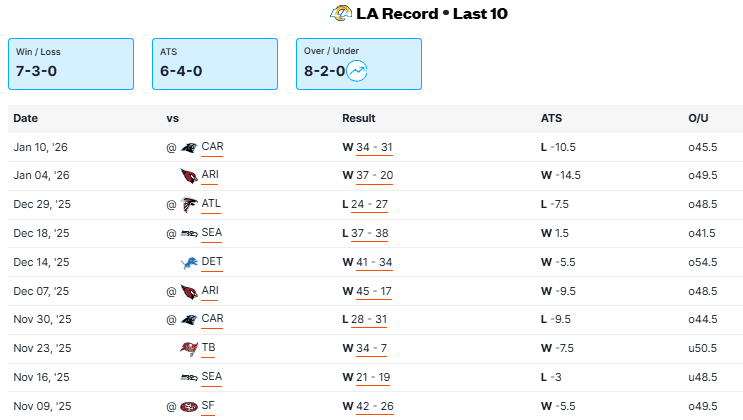The height and width of the screenshot is (420, 743).
Task: Click the Date column header
Action: click(x=25, y=119)
